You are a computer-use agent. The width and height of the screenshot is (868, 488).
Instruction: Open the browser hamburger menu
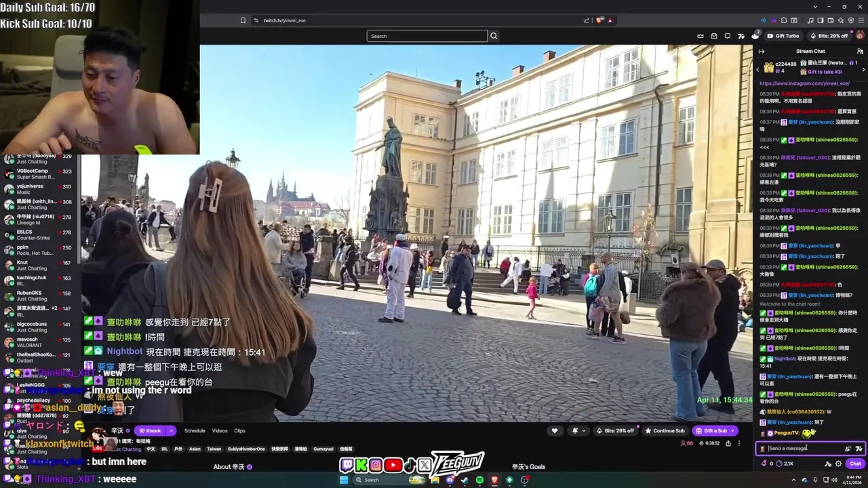[860, 20]
